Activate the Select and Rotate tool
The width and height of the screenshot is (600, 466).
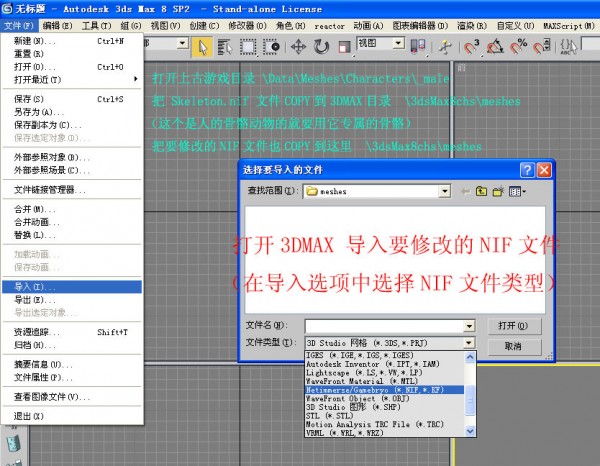(321, 47)
